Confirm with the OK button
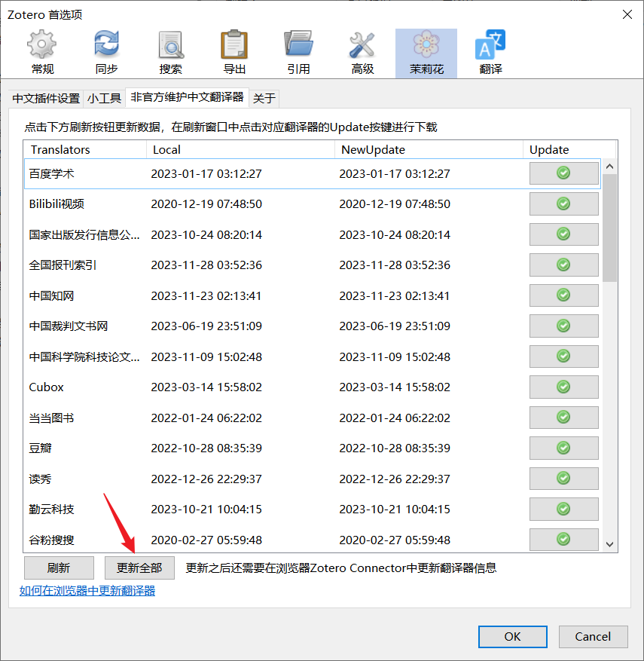The height and width of the screenshot is (661, 644). [513, 637]
